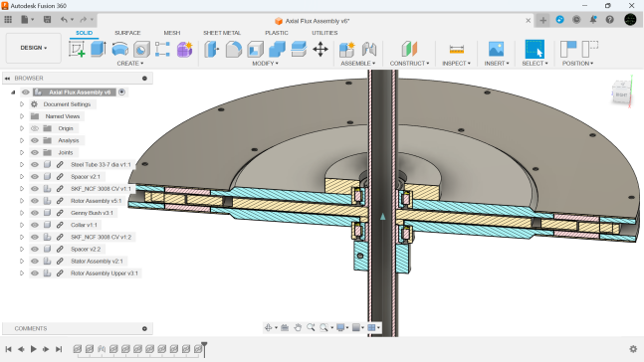This screenshot has height=362, width=644.
Task: Switch to the SHEET METAL tab
Action: tap(222, 33)
